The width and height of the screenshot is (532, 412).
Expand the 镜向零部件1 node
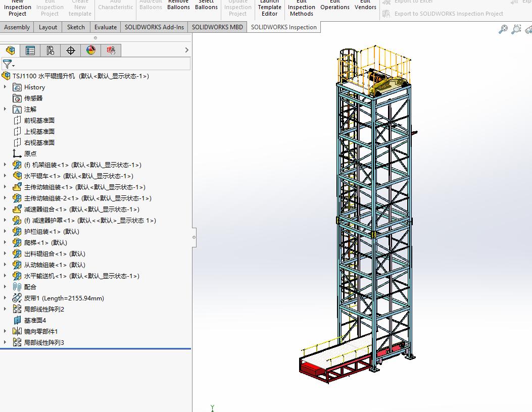point(5,331)
